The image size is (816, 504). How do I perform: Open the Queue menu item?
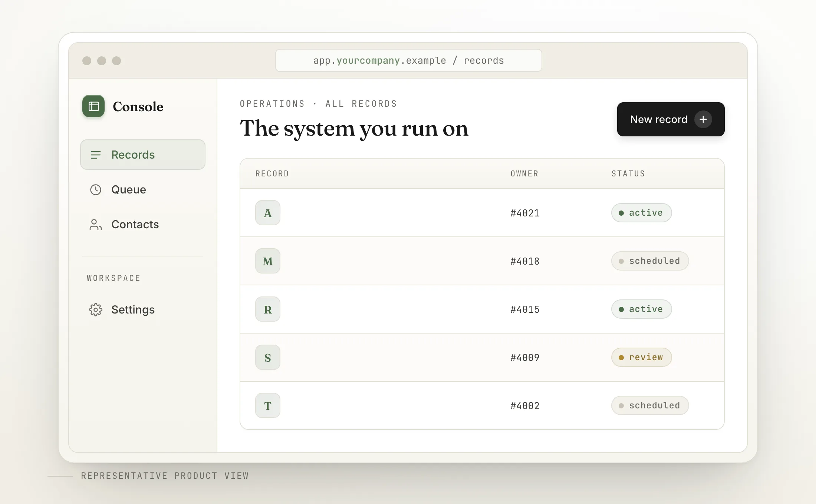click(x=143, y=189)
